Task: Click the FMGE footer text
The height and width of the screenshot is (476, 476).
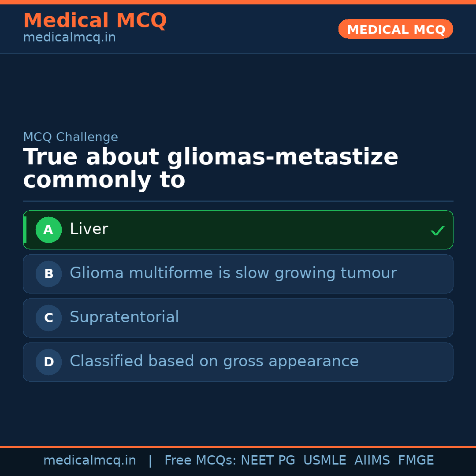Action: pos(416,461)
